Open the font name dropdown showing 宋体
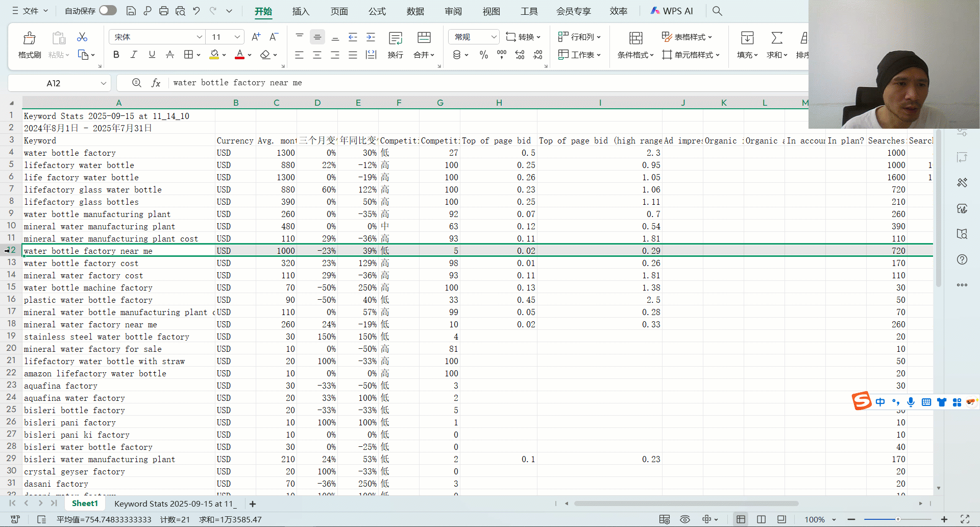The width and height of the screenshot is (980, 527). (x=199, y=37)
